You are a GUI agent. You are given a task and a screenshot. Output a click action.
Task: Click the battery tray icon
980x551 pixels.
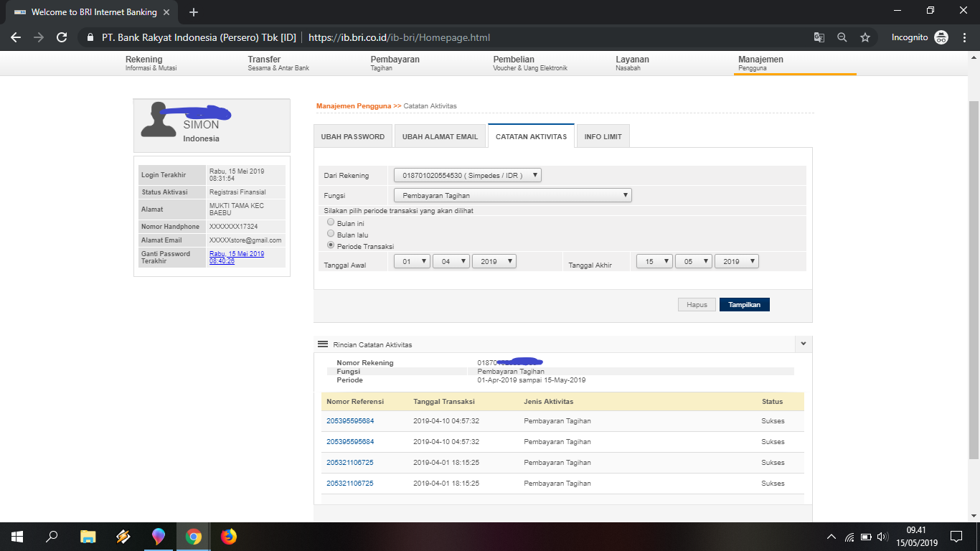point(866,537)
